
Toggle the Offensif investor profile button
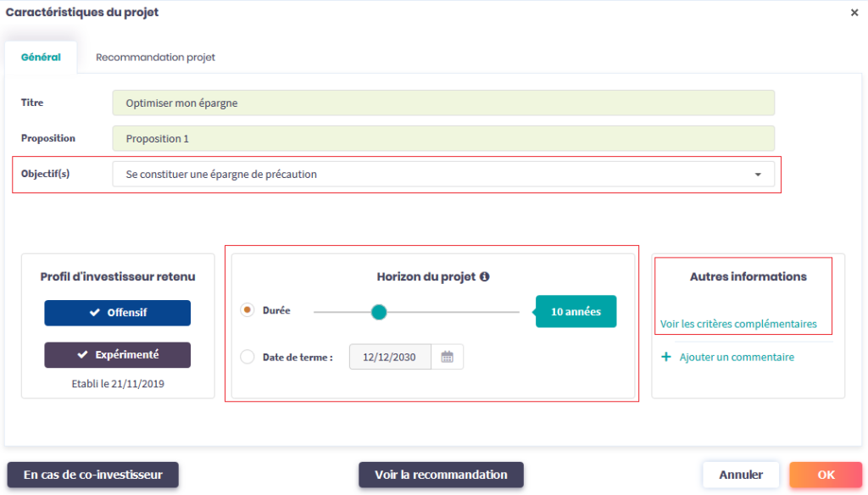click(118, 313)
